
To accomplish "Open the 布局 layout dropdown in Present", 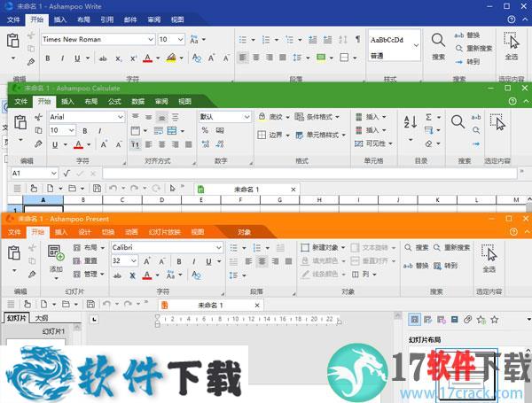I will click(x=89, y=248).
